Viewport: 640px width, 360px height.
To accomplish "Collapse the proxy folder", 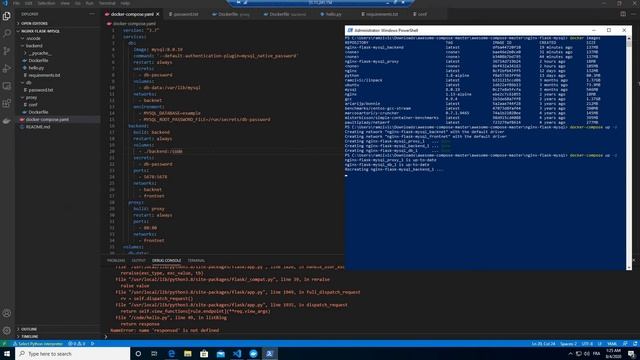I will 31,97.
